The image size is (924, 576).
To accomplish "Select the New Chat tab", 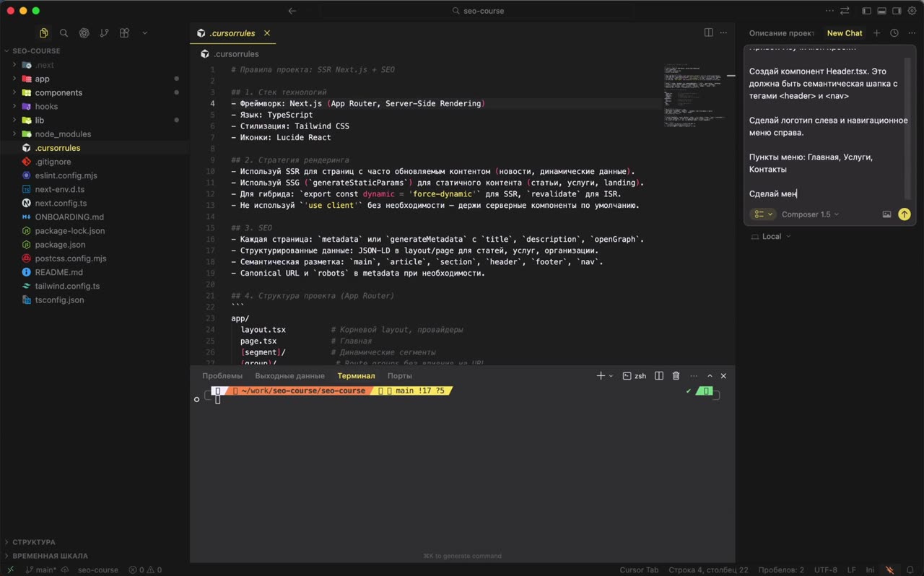I will click(845, 33).
